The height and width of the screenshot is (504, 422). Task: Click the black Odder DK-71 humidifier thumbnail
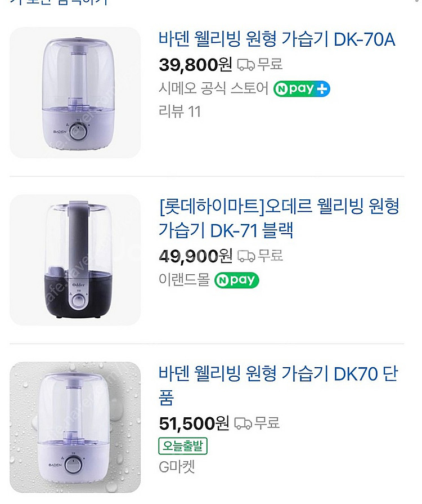click(x=75, y=260)
